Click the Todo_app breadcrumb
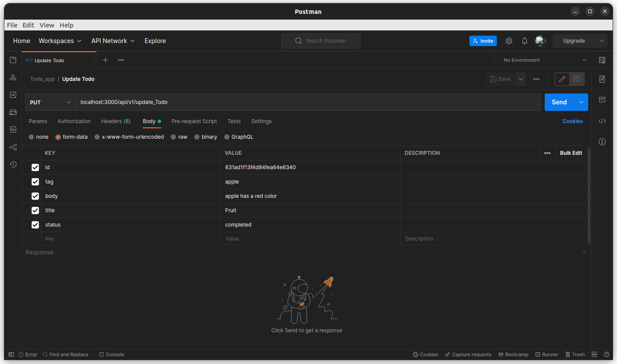 point(42,79)
